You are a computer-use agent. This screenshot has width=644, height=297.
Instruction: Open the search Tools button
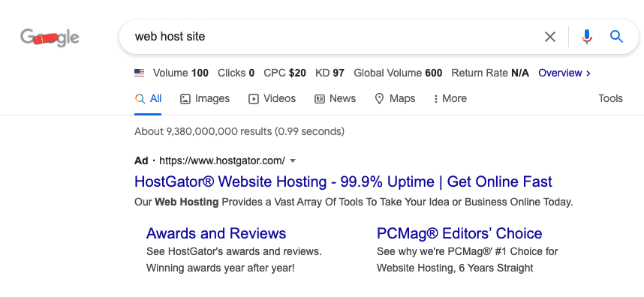pyautogui.click(x=610, y=98)
